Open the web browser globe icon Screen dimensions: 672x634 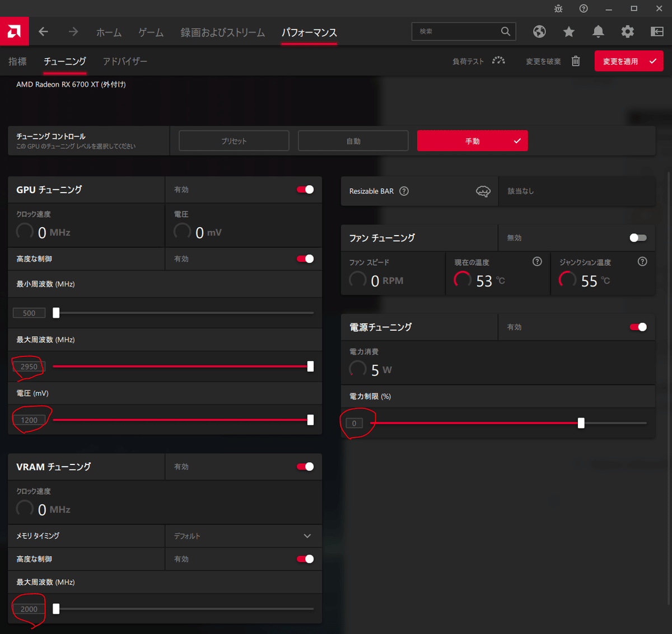pos(539,31)
